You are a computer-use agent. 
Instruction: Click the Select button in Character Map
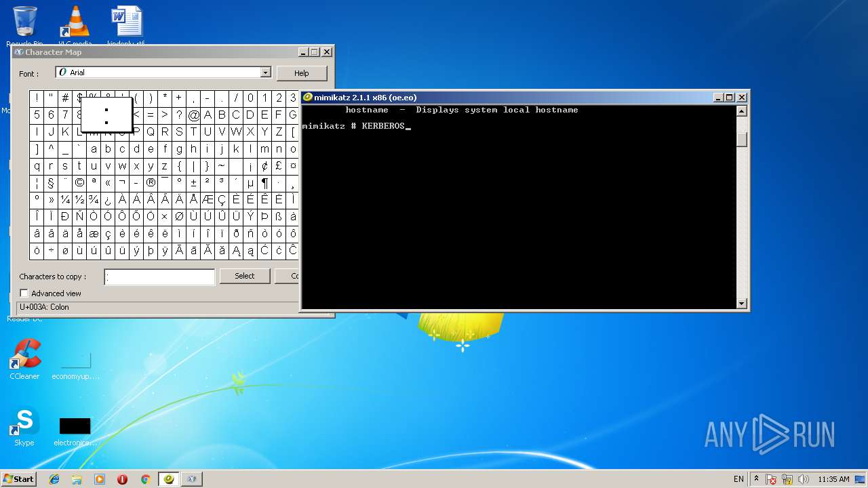tap(245, 276)
